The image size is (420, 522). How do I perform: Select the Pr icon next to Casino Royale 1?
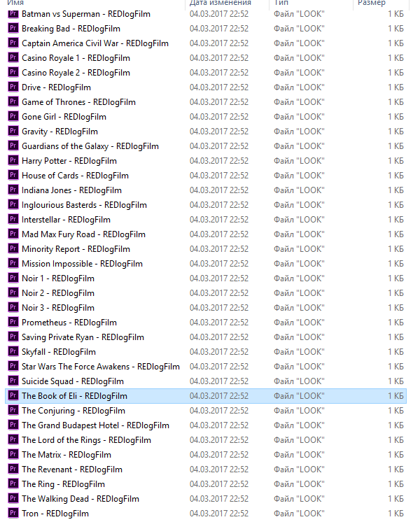click(13, 58)
